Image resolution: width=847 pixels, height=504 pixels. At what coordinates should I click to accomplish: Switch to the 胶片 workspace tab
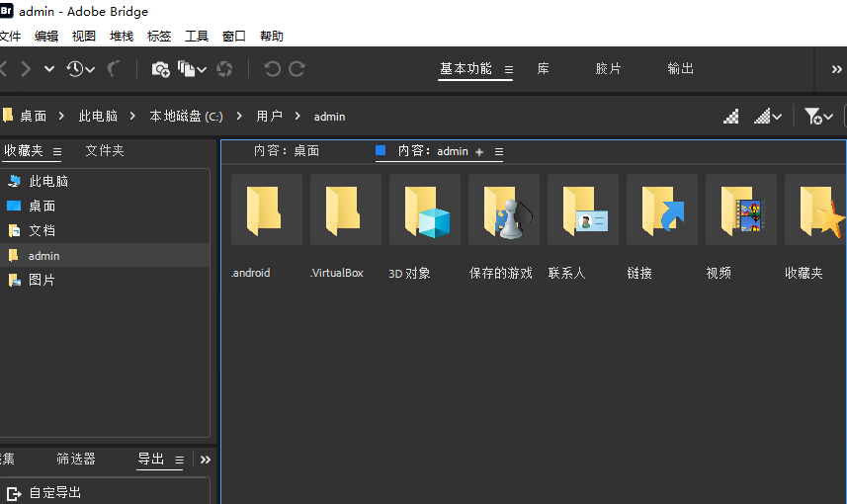click(609, 69)
